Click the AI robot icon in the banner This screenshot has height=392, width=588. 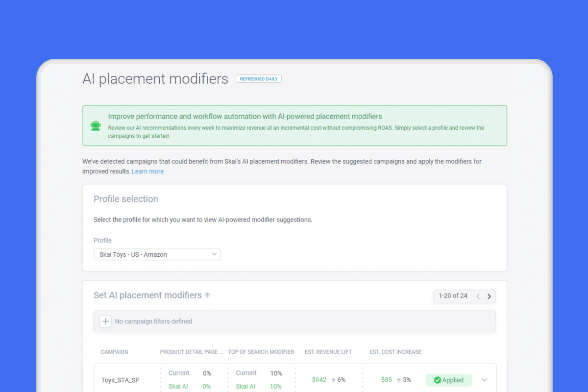96,125
